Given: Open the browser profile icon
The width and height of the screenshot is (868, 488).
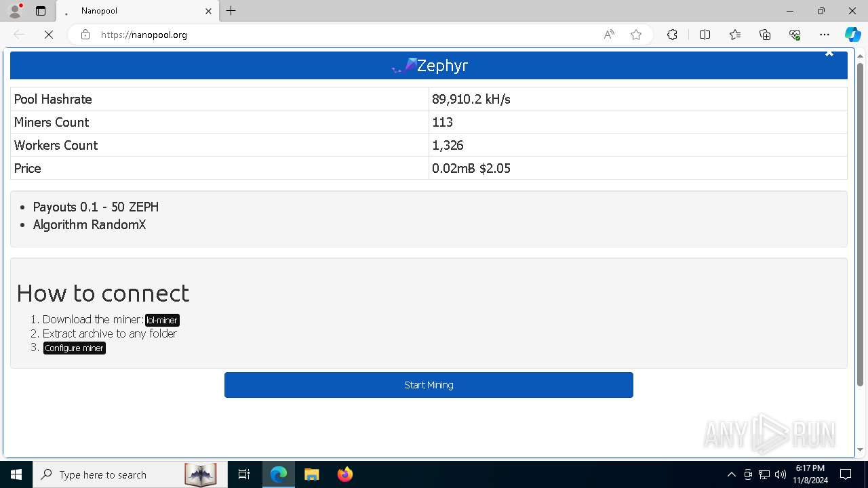Looking at the screenshot, I should pyautogui.click(x=15, y=11).
